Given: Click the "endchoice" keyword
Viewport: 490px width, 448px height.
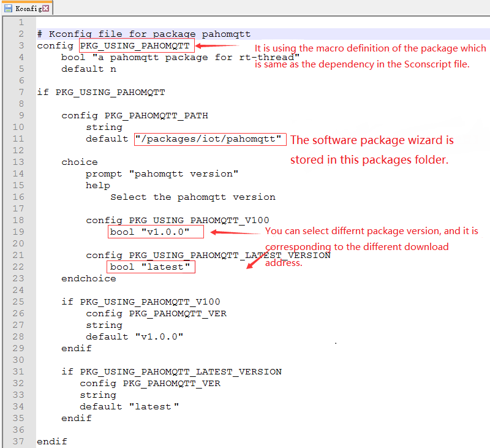Looking at the screenshot, I should pos(88,278).
